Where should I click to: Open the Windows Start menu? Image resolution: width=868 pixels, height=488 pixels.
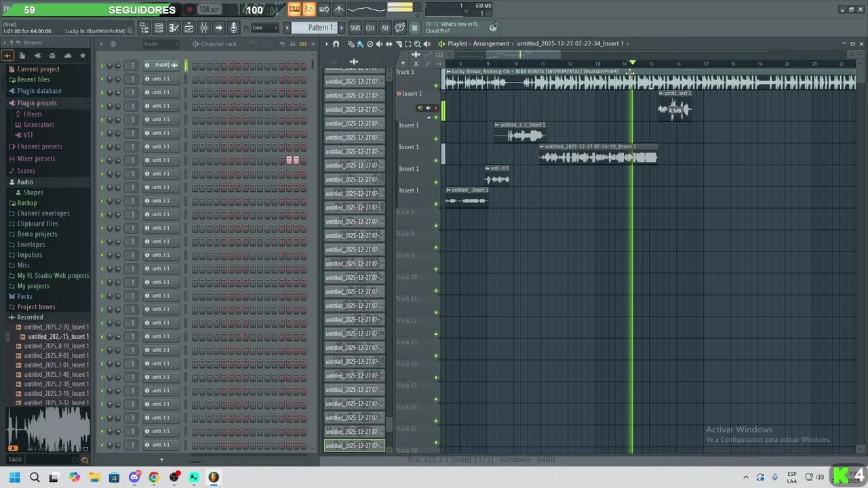click(14, 477)
